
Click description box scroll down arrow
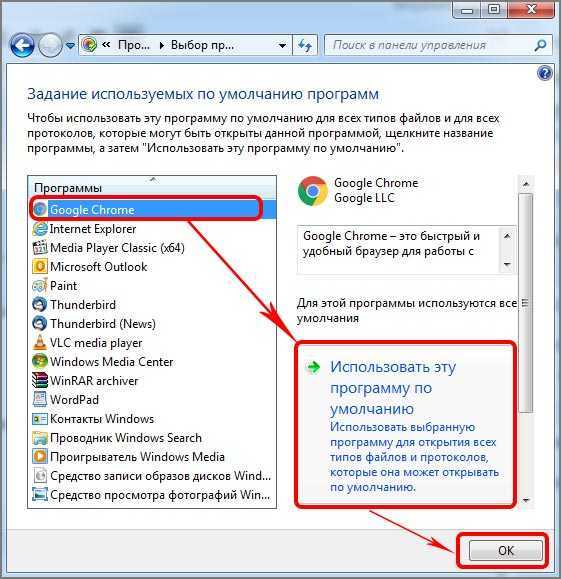click(507, 264)
